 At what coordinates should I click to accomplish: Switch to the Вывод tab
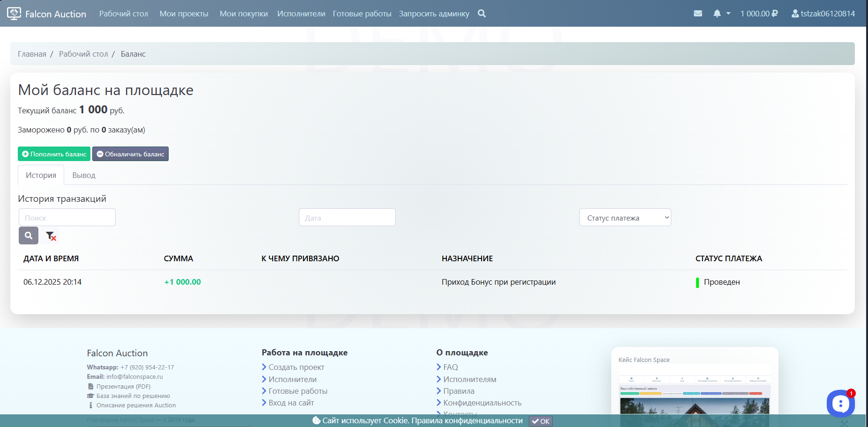coord(84,175)
